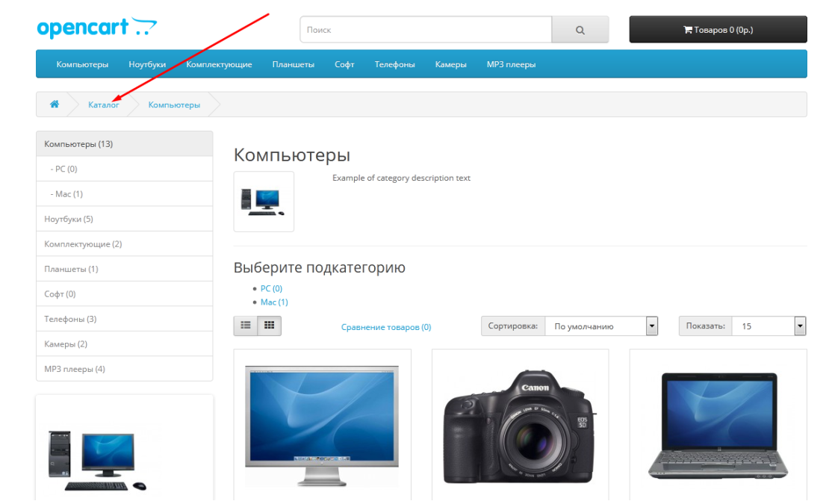Click the category image for Компьютеры
The width and height of the screenshot is (829, 504).
(264, 202)
